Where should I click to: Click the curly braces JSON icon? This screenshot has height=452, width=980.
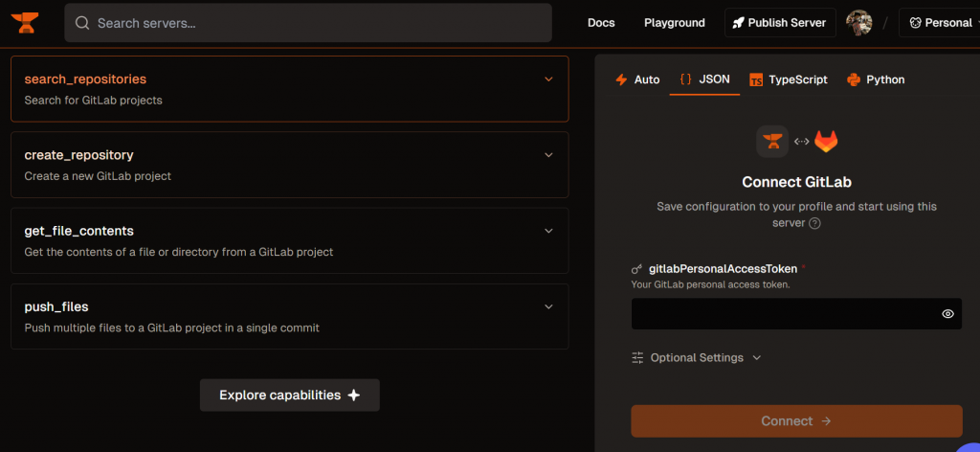685,79
